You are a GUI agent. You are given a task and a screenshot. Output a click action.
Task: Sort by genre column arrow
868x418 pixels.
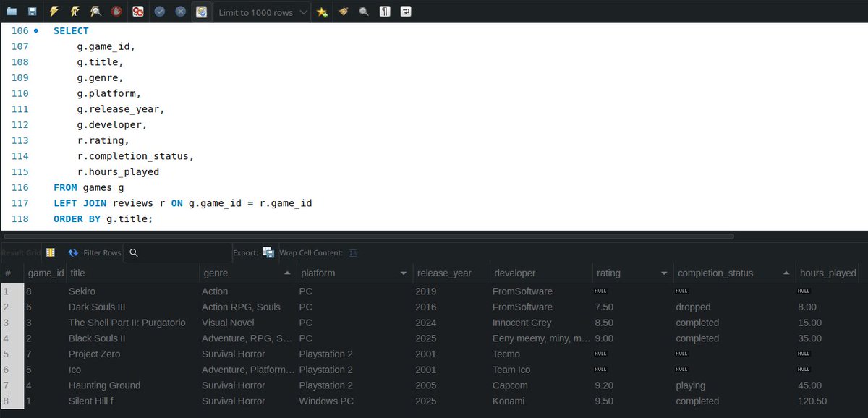click(287, 273)
